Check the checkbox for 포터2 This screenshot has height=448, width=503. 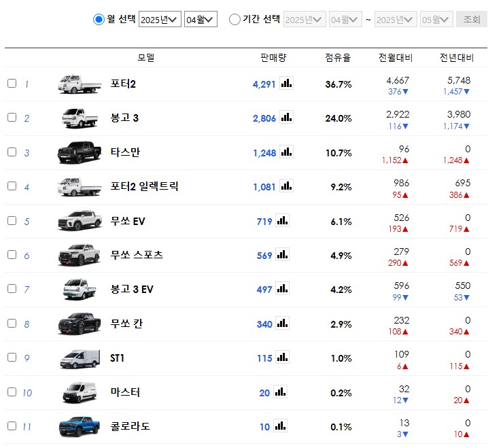[x=12, y=84]
